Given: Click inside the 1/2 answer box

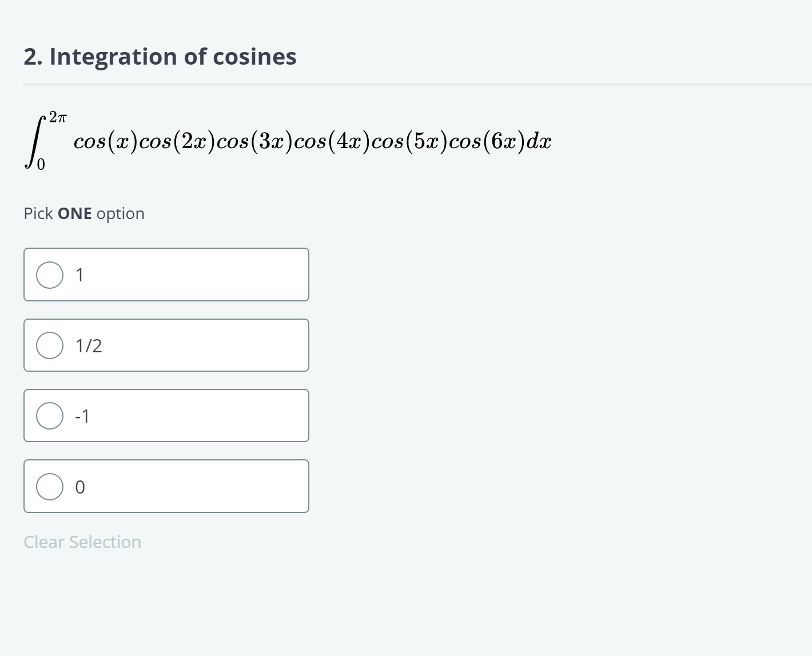Looking at the screenshot, I should pos(200,345).
